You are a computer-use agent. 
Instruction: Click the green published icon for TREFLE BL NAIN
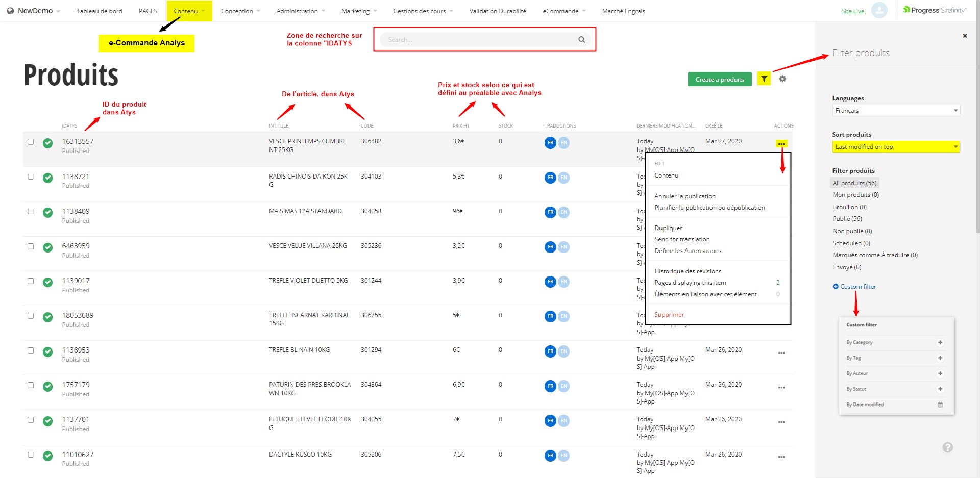[47, 351]
